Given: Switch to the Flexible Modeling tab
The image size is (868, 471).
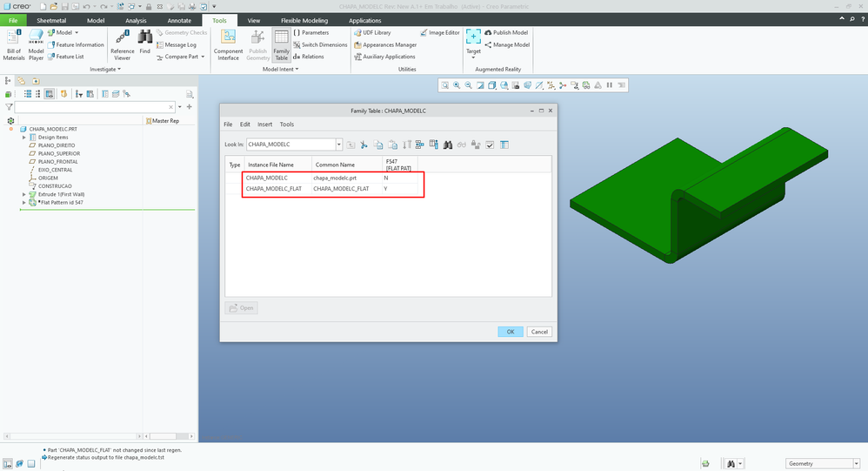Looking at the screenshot, I should (304, 21).
